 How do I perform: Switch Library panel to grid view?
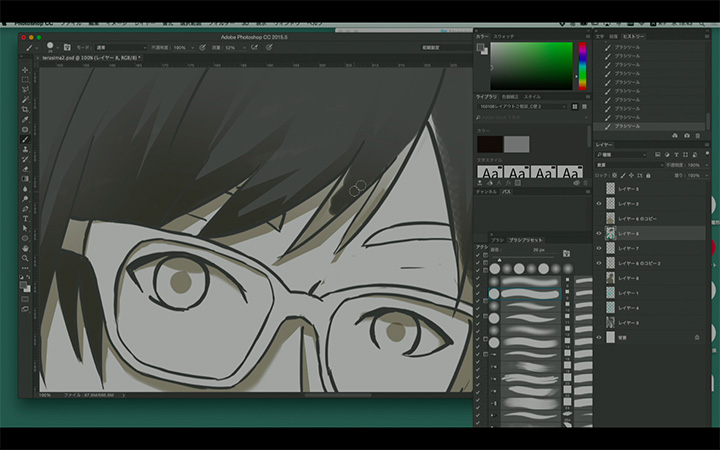point(574,107)
